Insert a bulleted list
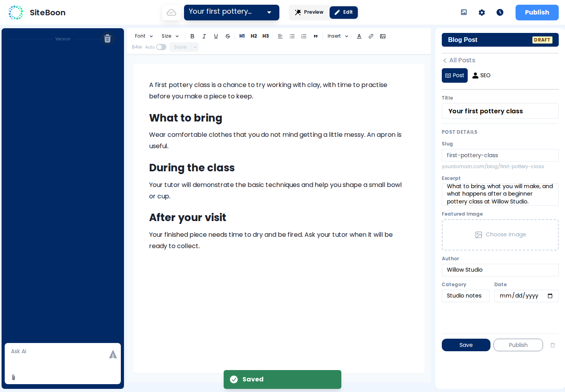 click(292, 36)
